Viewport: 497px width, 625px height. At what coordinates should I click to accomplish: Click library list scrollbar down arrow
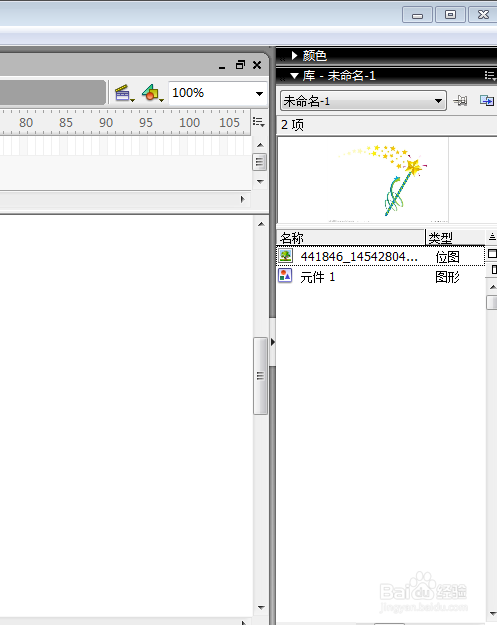pos(493,614)
